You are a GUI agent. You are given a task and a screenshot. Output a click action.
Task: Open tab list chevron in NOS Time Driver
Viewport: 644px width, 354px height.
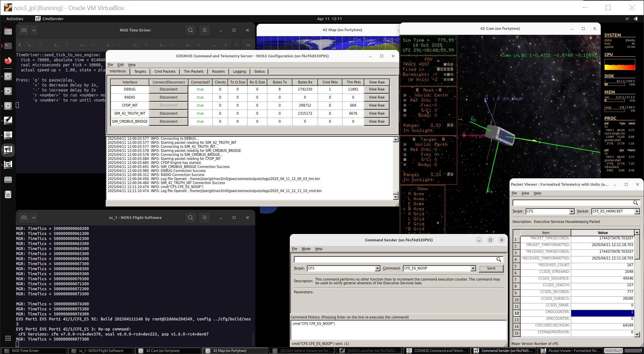[x=248, y=45]
